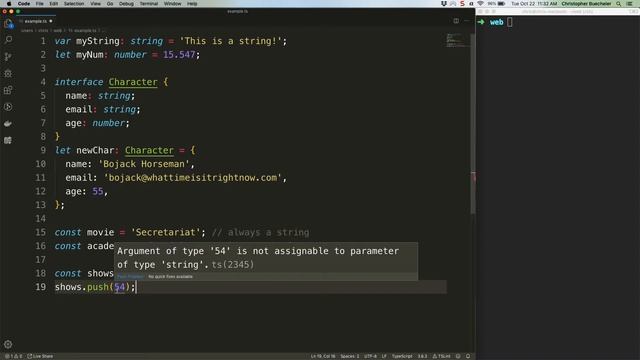Click the date and time in menu bar
Viewport: 640px width, 360px height.
point(534,4)
